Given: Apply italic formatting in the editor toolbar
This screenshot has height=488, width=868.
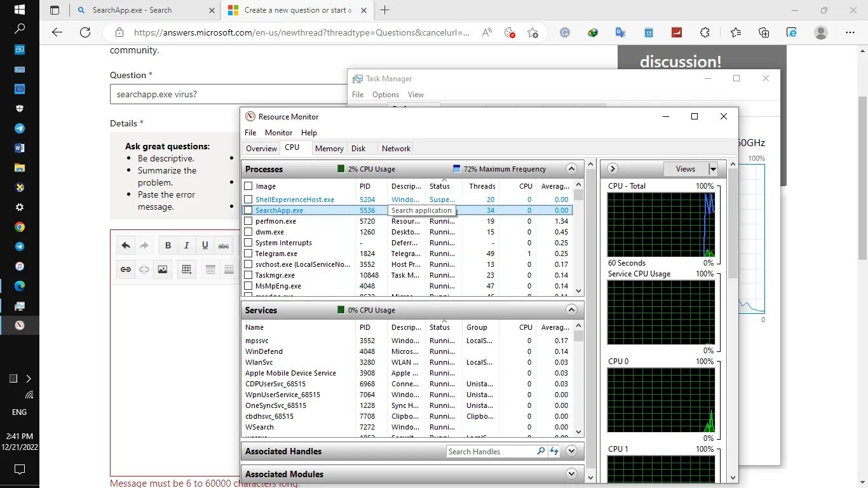Looking at the screenshot, I should pyautogui.click(x=185, y=245).
